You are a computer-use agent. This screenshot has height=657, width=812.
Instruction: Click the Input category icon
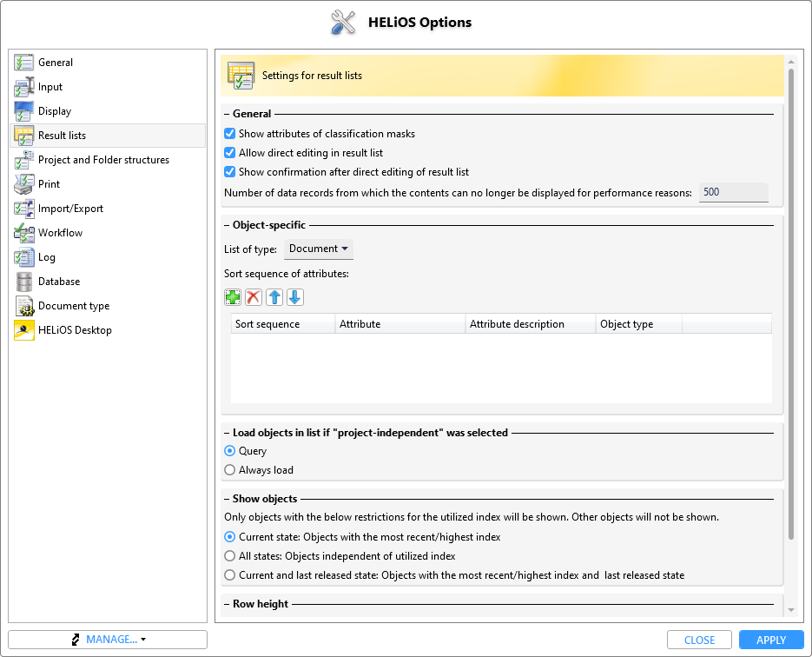(23, 87)
